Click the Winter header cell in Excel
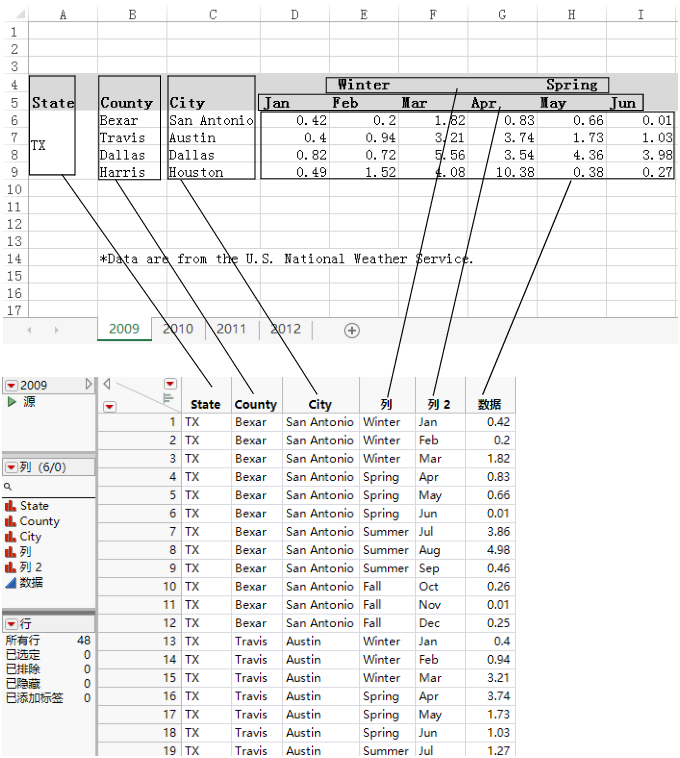 click(363, 85)
